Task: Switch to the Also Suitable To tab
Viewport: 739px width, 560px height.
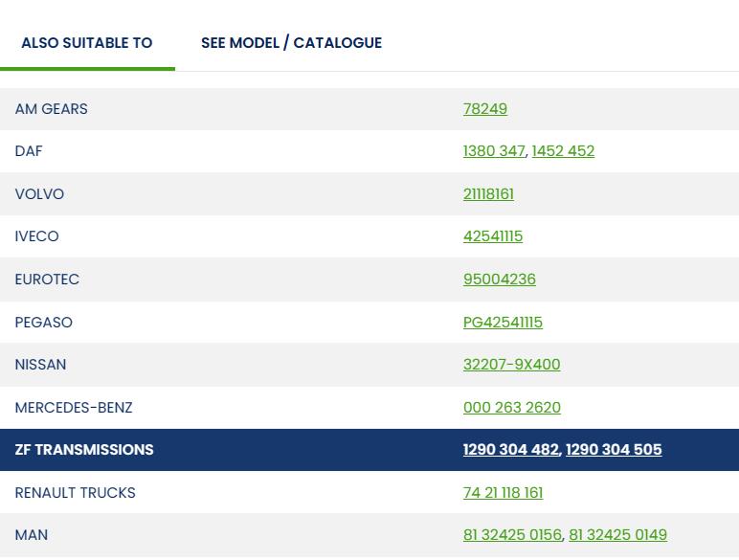Action: pyautogui.click(x=87, y=43)
